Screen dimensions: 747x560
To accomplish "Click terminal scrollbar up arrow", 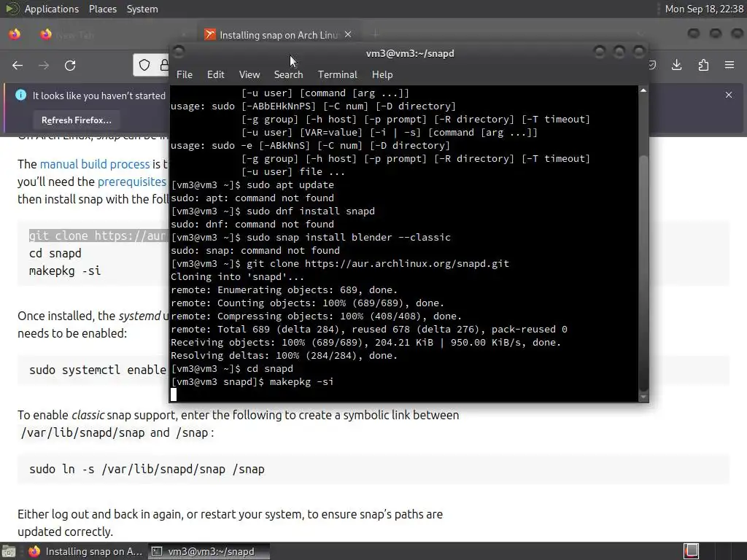I will click(x=643, y=90).
